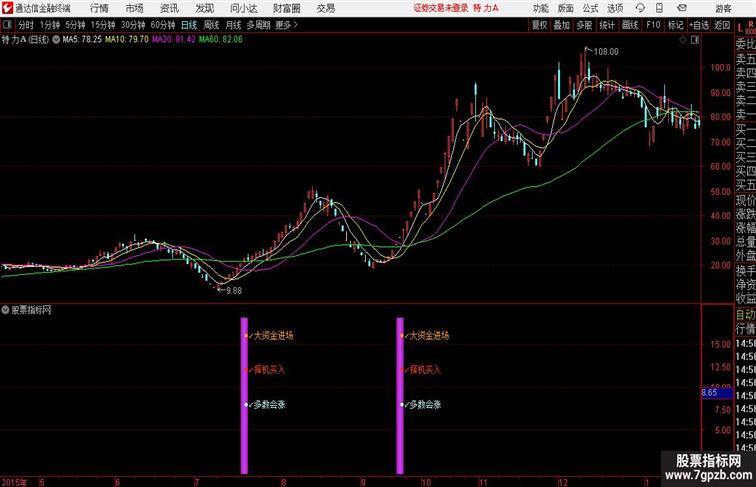
Task: Click the 复权 toolbar button
Action: tap(540, 25)
